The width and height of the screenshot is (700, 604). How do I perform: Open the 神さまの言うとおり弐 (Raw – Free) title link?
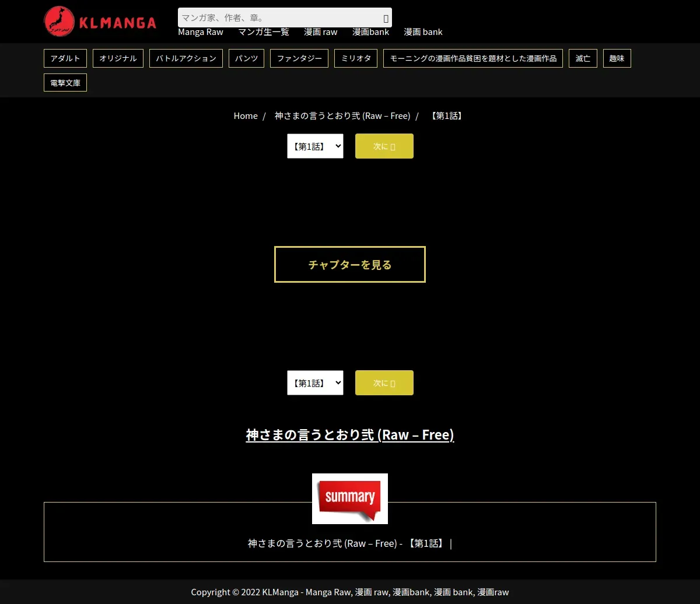tap(350, 435)
